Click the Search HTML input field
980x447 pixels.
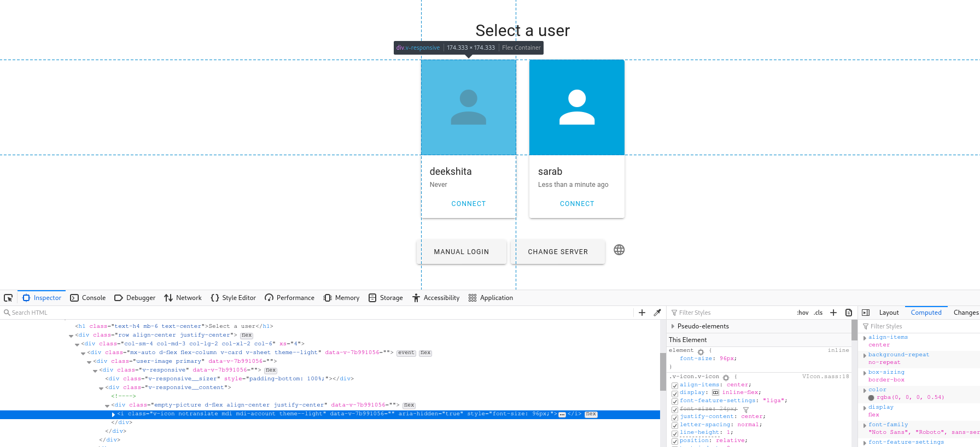coord(317,313)
